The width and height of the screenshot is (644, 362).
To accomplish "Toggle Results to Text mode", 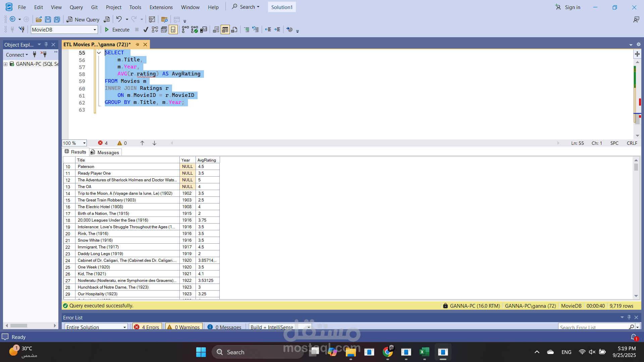I will [216, 30].
